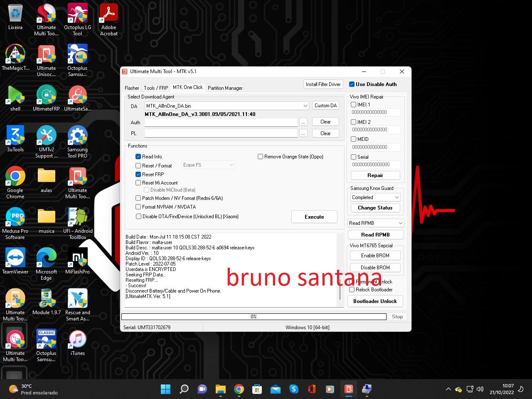Open the MiFlashPro shortcut
Image resolution: width=532 pixels, height=399 pixels.
77,261
